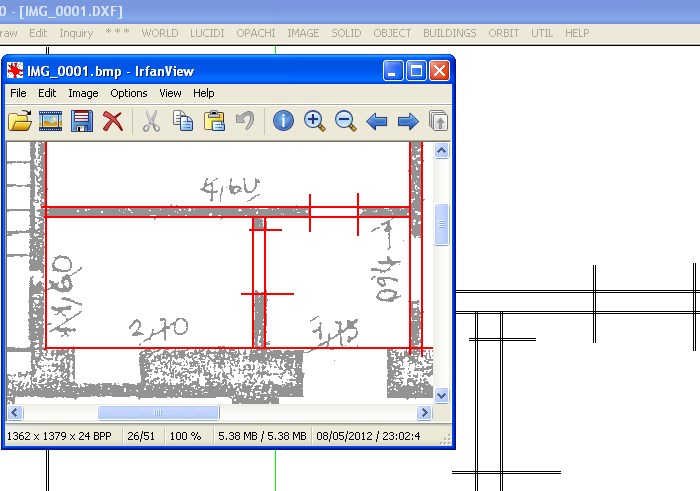Click the '100 %' zoom value in status bar
This screenshot has height=491, width=700.
pyautogui.click(x=185, y=436)
